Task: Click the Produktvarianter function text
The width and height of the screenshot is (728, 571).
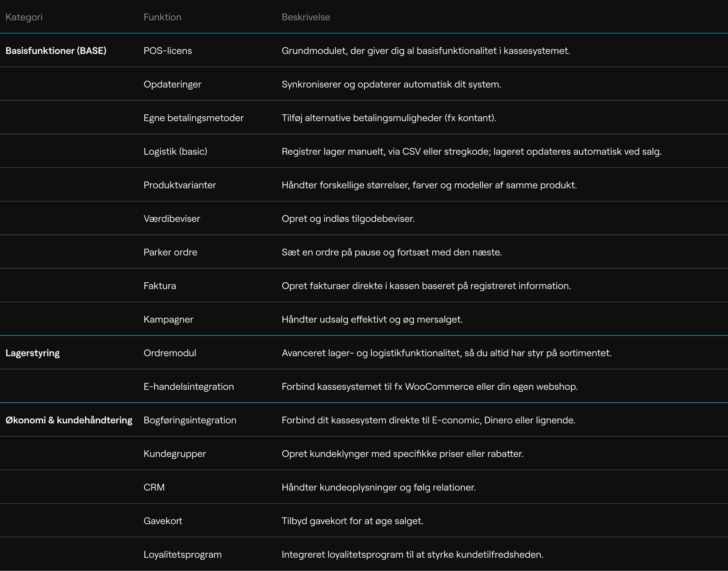Action: (x=180, y=185)
